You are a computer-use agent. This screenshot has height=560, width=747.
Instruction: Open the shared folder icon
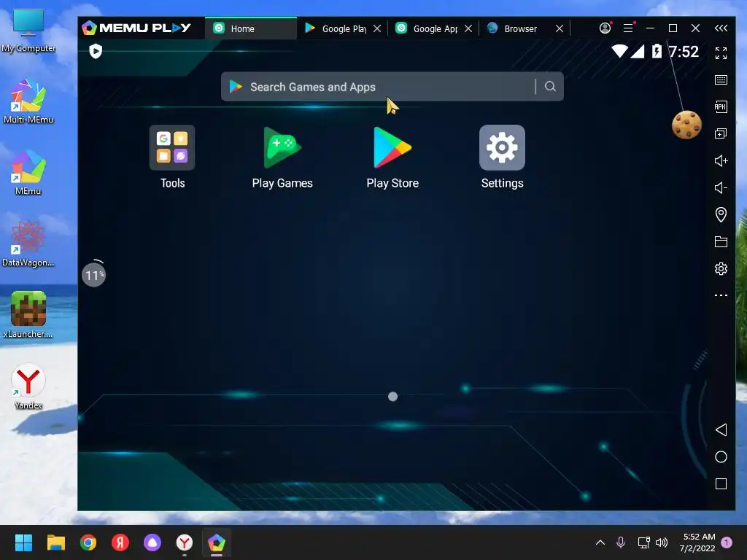721,241
